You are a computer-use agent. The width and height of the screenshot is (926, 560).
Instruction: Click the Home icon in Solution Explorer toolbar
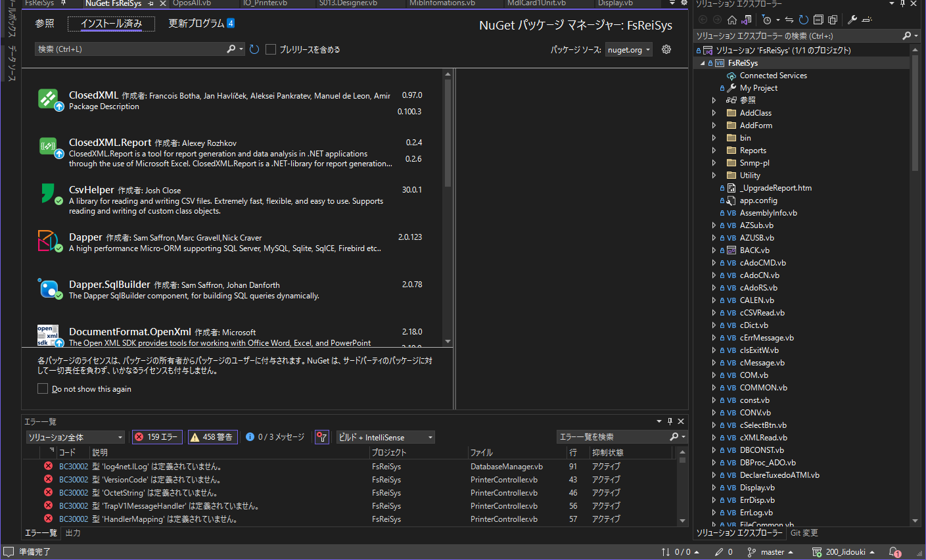click(731, 20)
